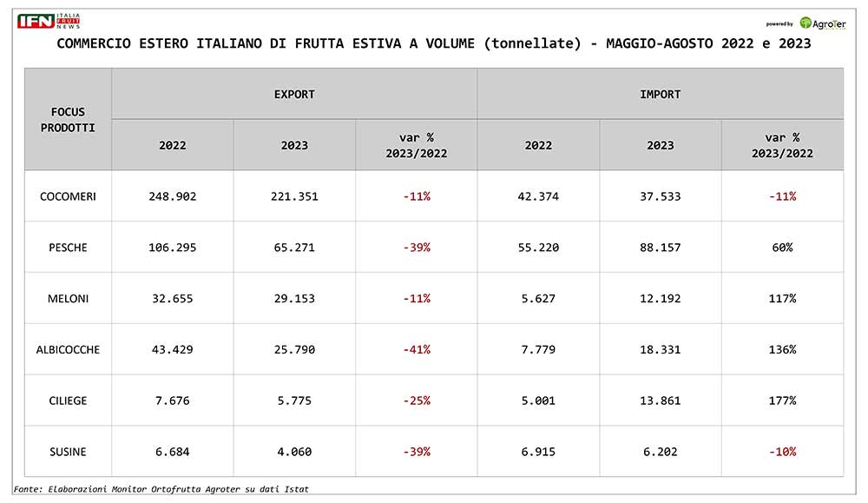The height and width of the screenshot is (503, 868).
Task: Click the EXPORT column group header
Action: pos(294,94)
